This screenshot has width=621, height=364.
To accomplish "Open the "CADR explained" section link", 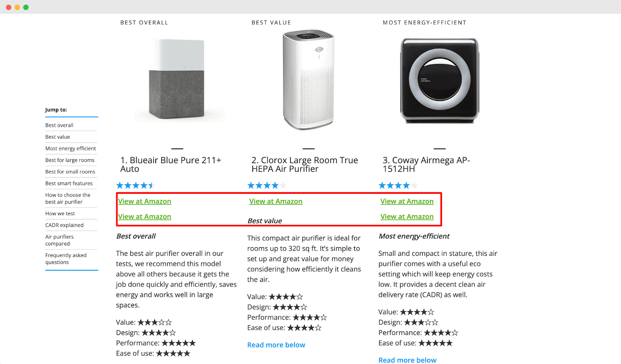I will point(64,225).
